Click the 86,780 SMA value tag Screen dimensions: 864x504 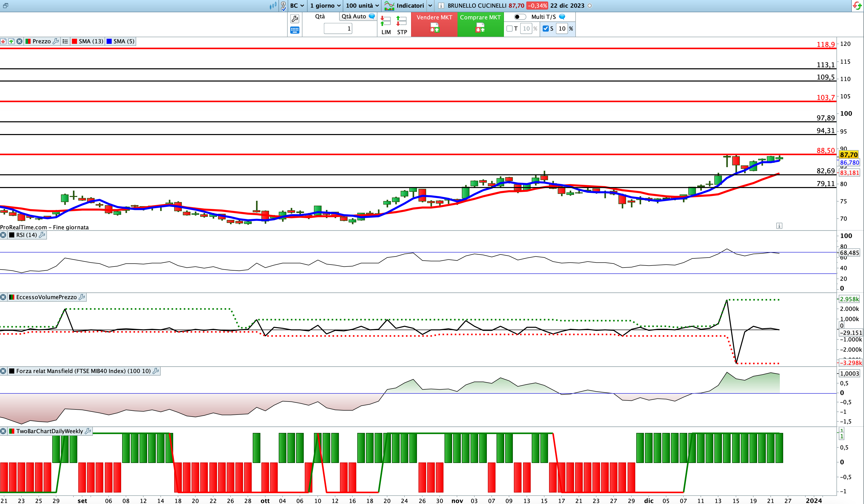pos(849,162)
